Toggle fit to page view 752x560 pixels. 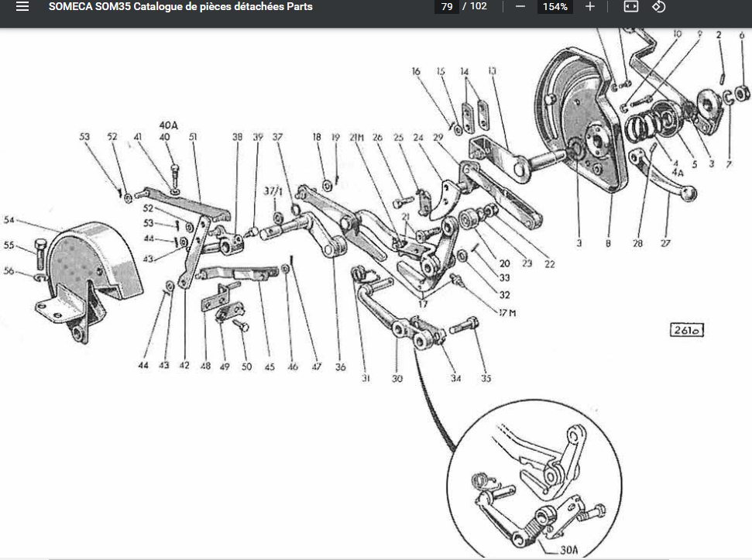(631, 7)
